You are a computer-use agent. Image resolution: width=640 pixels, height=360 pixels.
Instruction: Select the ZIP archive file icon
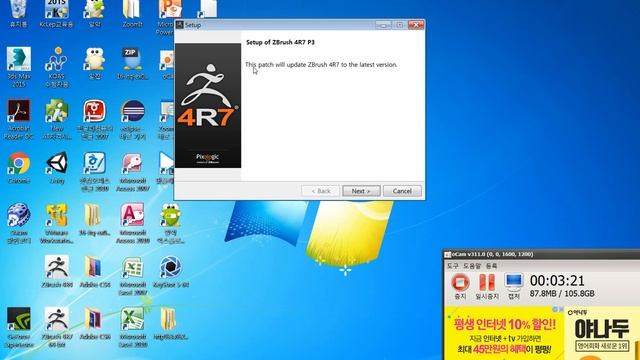132,64
